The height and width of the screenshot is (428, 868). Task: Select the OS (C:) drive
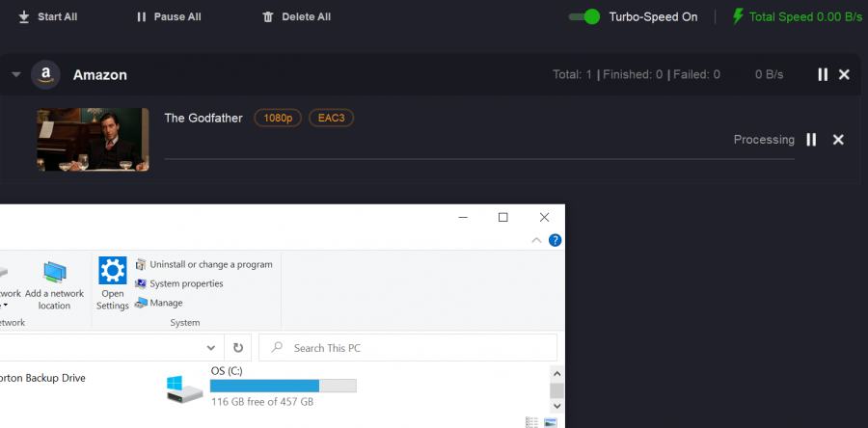[x=261, y=388]
